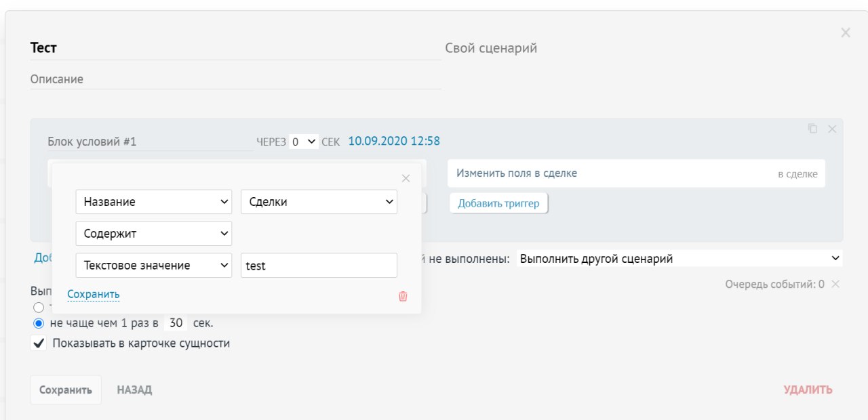Open the delay seconds dropdown after 'ЧЕРЕЗ'
Viewport: 868px width, 420px height.
303,142
